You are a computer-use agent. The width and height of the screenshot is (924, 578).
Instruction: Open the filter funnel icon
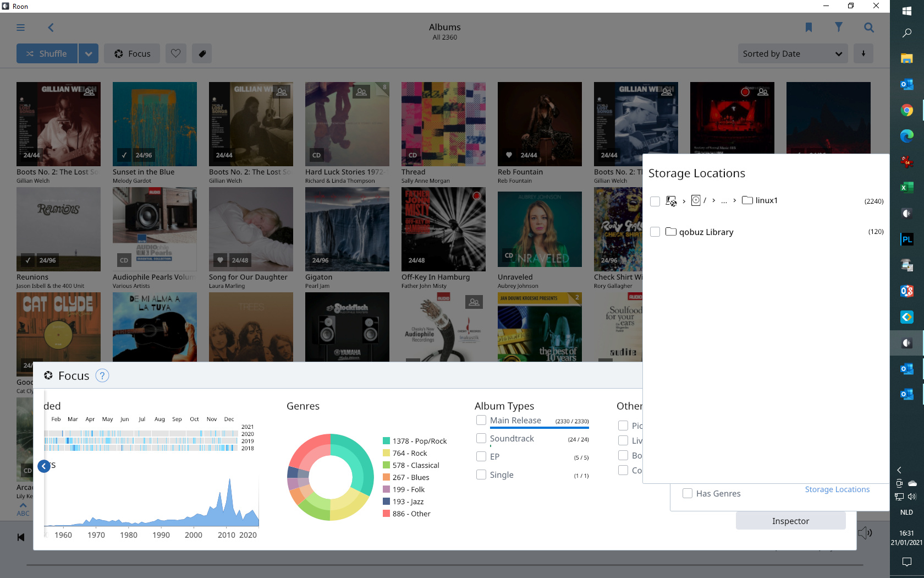tap(839, 27)
